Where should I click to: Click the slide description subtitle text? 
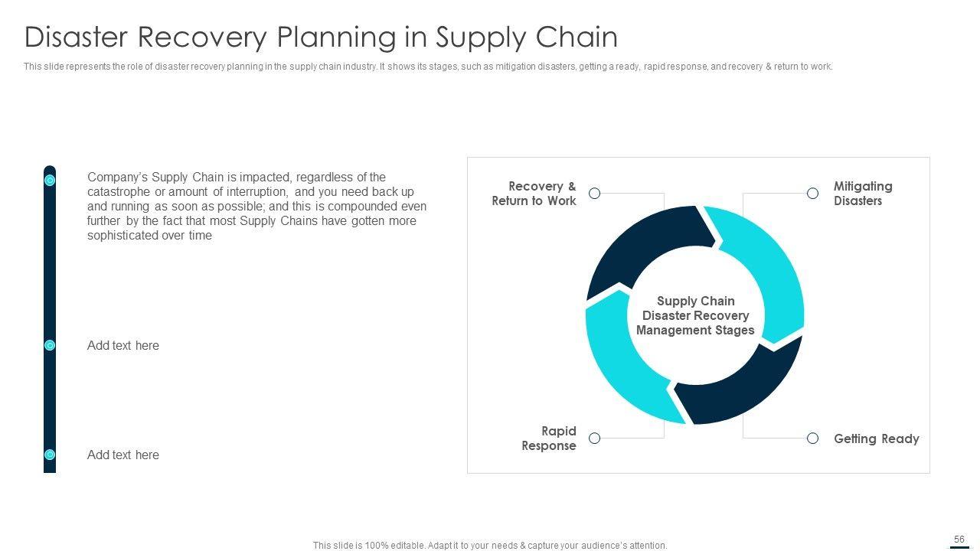pyautogui.click(x=428, y=67)
